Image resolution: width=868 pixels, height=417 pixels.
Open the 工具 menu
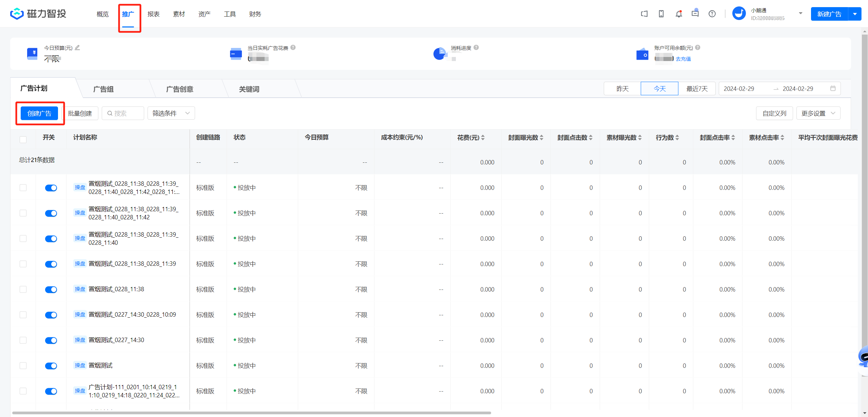point(230,14)
